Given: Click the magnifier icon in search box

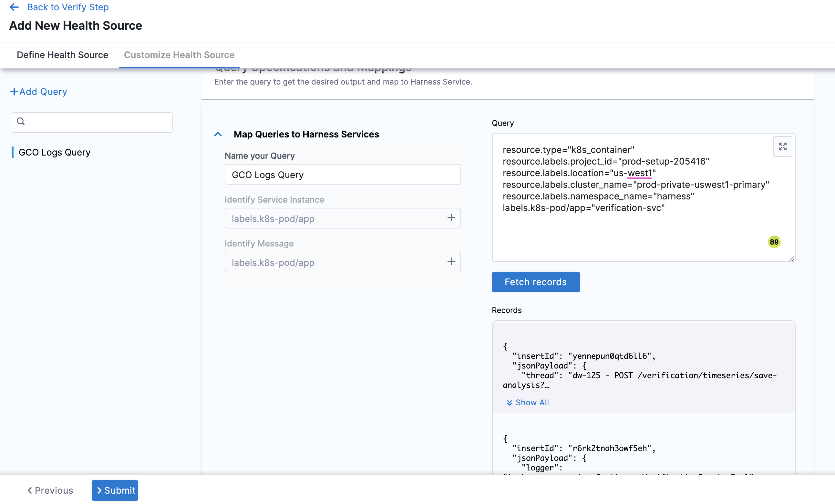Looking at the screenshot, I should click(x=21, y=121).
